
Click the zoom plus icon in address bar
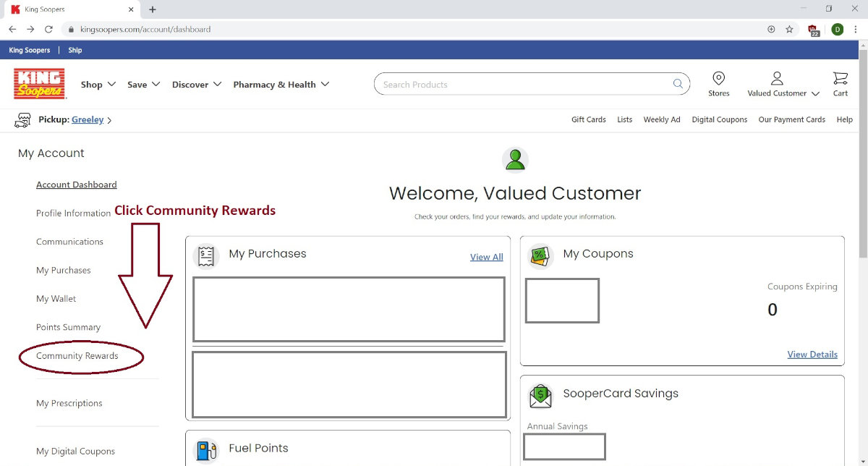tap(771, 30)
